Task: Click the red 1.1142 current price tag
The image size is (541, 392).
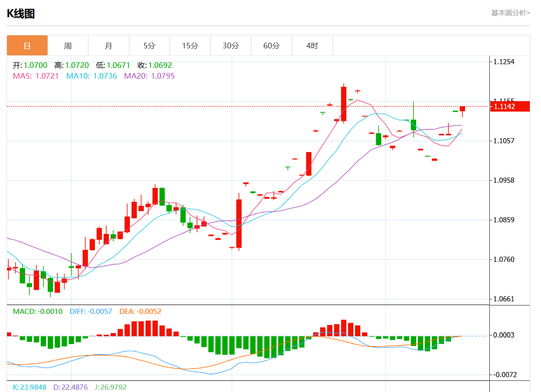Action: pyautogui.click(x=511, y=106)
